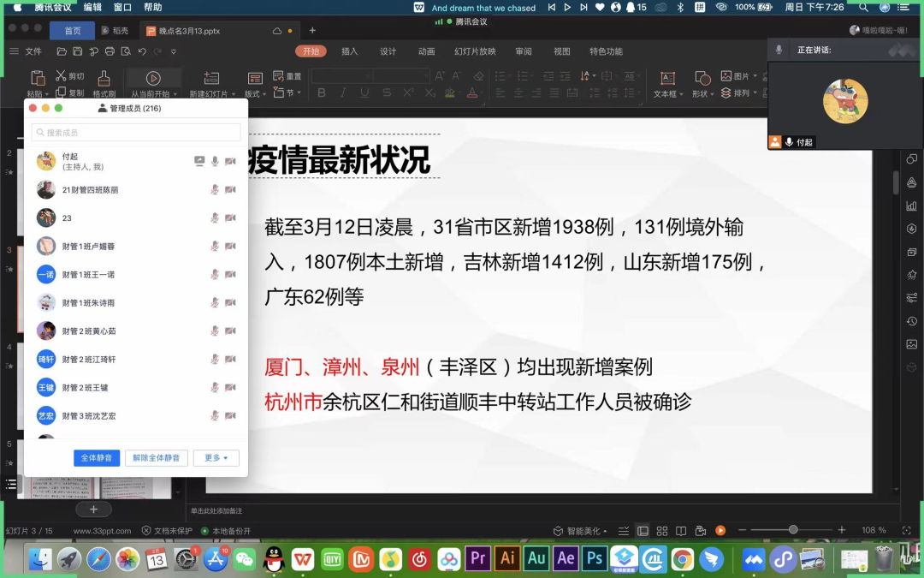This screenshot has height=578, width=924.
Task: Switch to the 设计 ribbon tab
Action: (388, 51)
